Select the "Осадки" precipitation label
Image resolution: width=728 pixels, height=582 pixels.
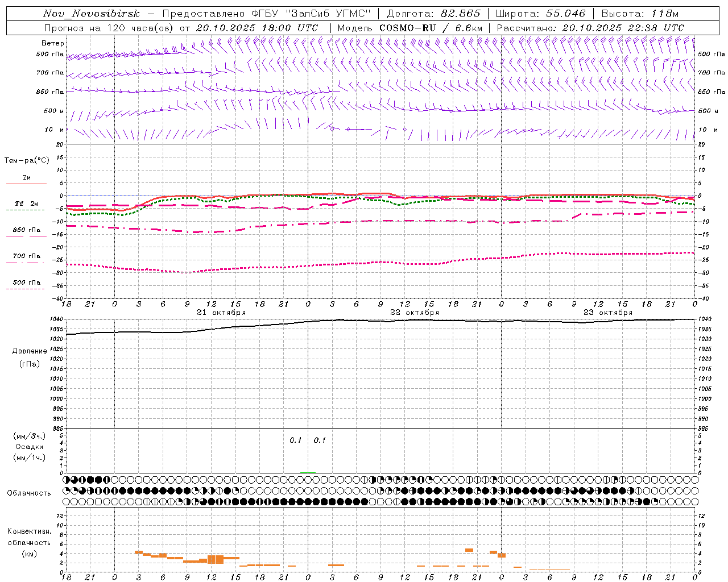[30, 447]
